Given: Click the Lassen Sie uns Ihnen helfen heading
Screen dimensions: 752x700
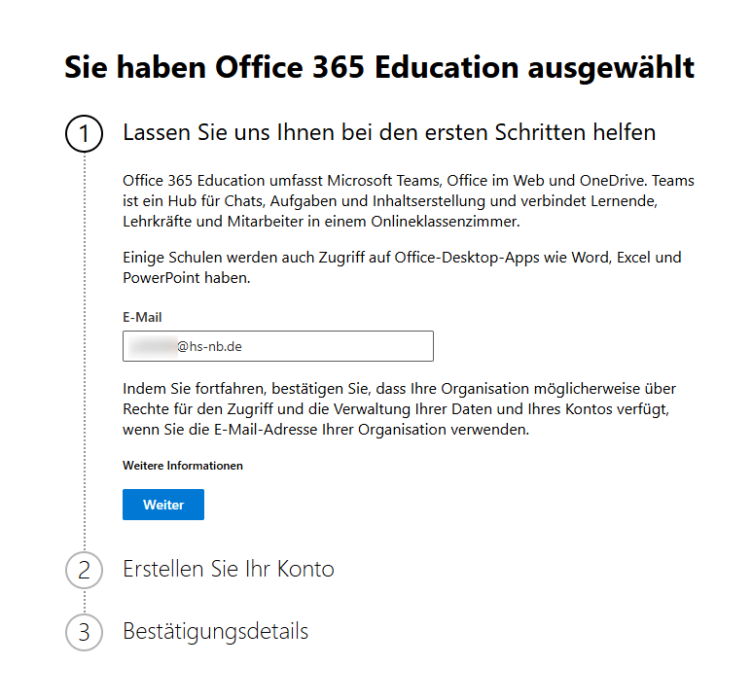Looking at the screenshot, I should pyautogui.click(x=389, y=132).
